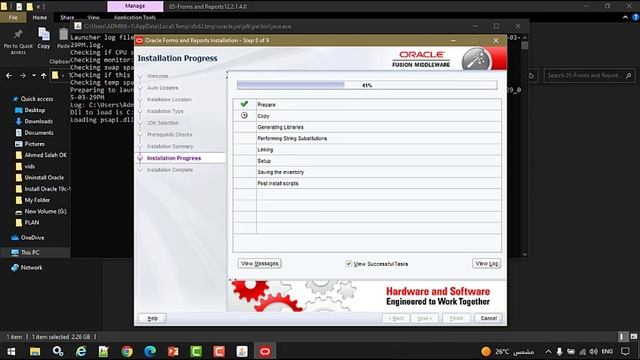Click the weather widget showing 26°C
The image size is (640, 360).
coord(507,351)
